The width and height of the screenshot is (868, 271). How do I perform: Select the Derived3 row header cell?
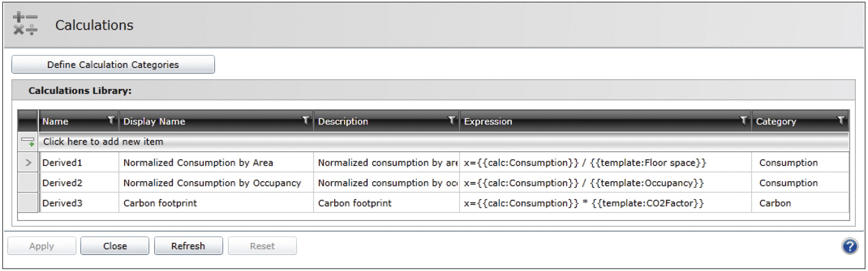pos(28,203)
